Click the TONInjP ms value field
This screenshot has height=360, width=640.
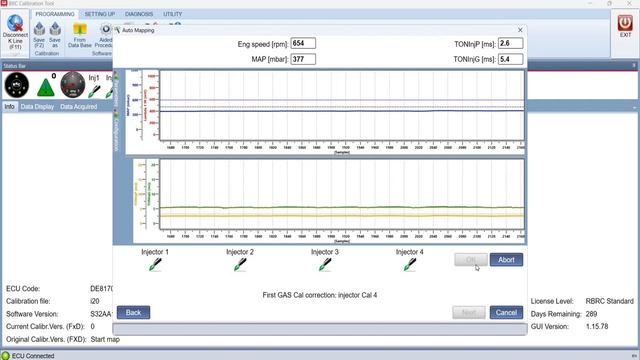click(x=511, y=43)
